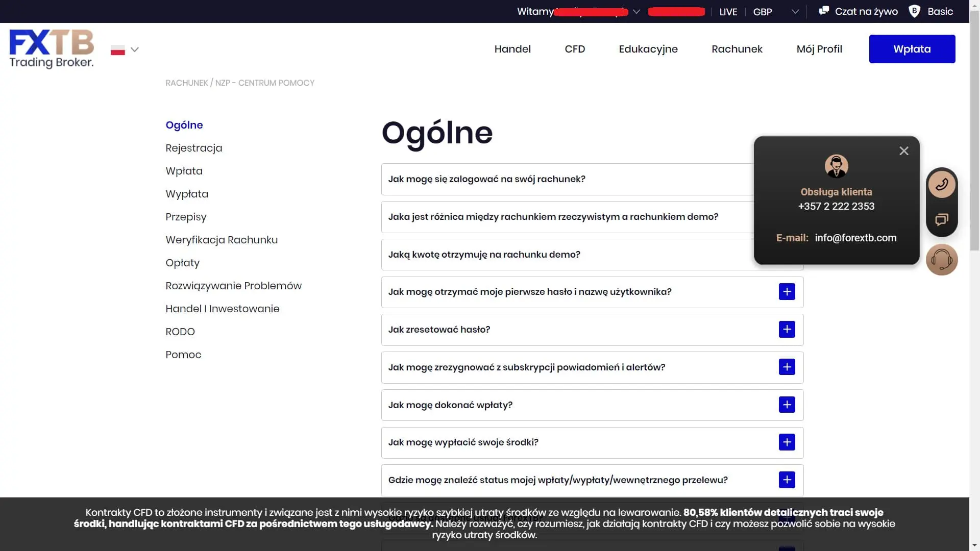Viewport: 980px width, 551px height.
Task: Click the floating chat bubble icon
Action: click(x=942, y=219)
